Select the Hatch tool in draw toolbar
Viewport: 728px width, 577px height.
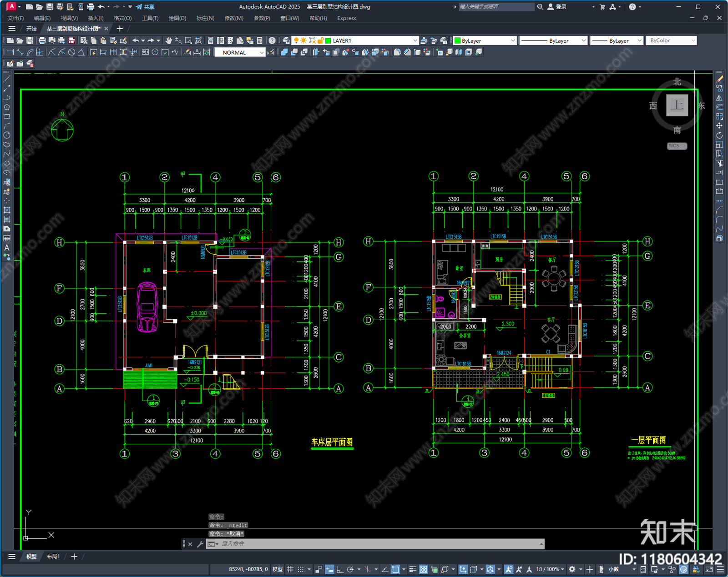click(x=7, y=210)
